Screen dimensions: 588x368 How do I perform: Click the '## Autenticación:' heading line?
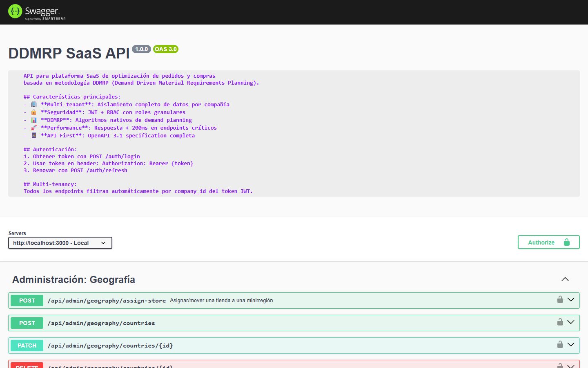tap(50, 149)
